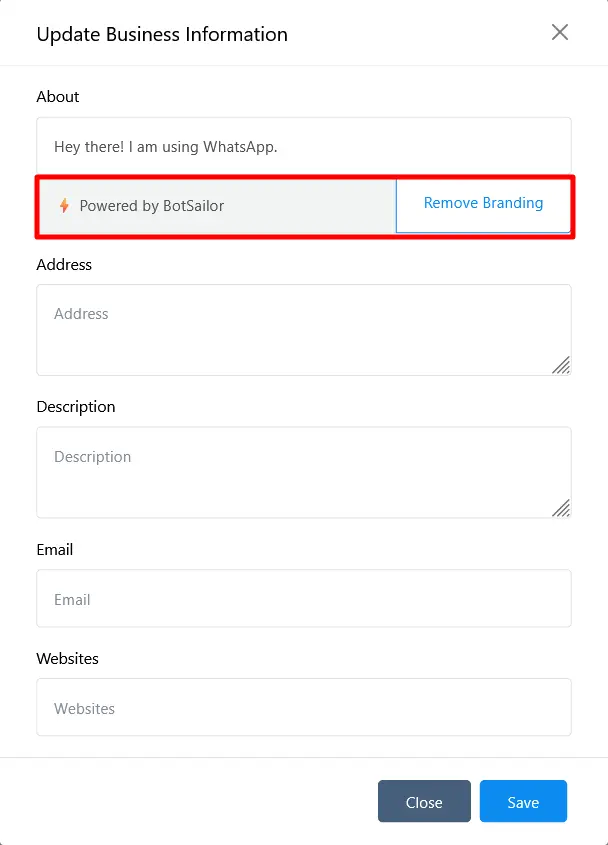Screen dimensions: 608x845
Task: Focus the Description text area
Action: click(303, 472)
